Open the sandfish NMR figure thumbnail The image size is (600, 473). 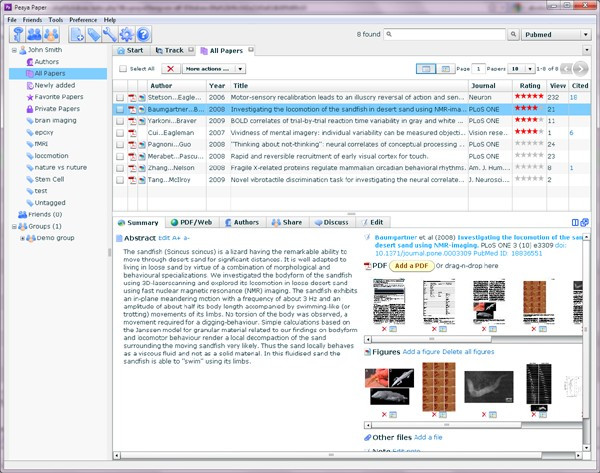coord(489,387)
